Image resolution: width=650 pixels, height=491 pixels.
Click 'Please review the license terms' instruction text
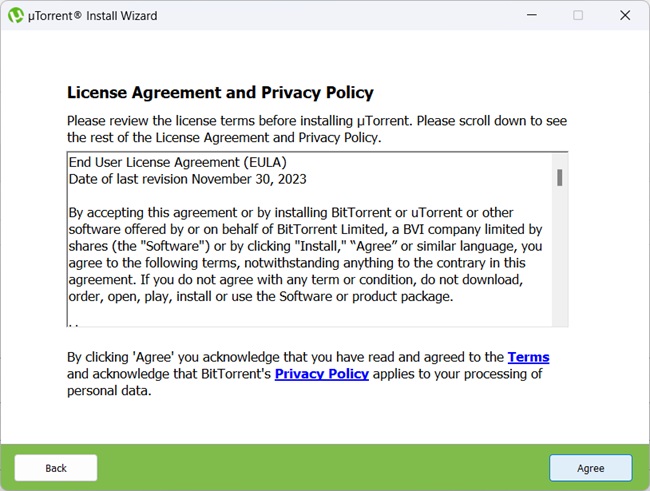pos(317,129)
